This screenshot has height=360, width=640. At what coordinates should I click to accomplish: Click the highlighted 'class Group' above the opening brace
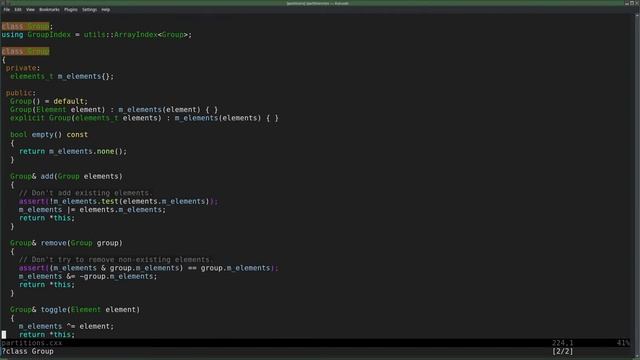click(25, 51)
